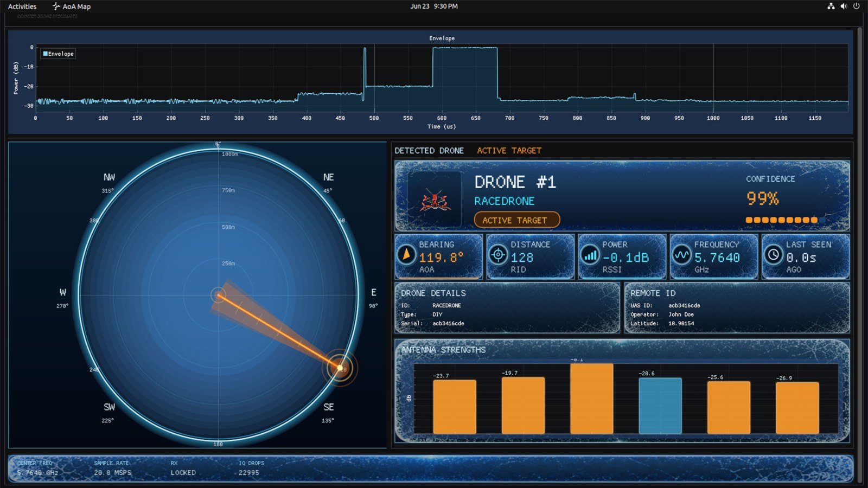Click the RACEDRONE subtitle under Drone #1
The width and height of the screenshot is (868, 488).
(505, 201)
